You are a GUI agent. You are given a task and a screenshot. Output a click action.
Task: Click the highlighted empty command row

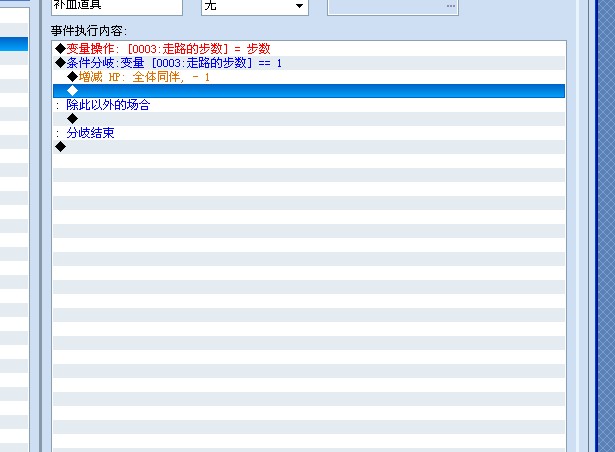point(309,91)
